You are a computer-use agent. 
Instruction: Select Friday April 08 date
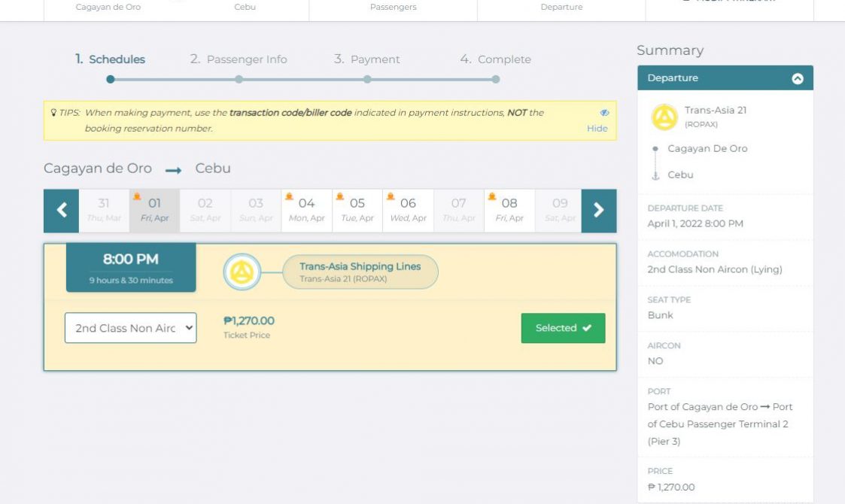click(x=509, y=211)
